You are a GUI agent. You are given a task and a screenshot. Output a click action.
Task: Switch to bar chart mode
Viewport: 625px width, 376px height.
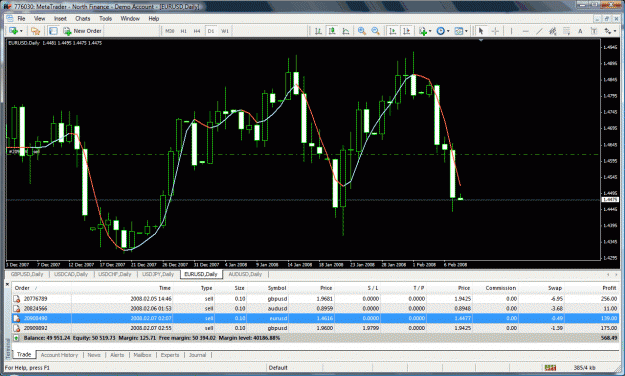pos(318,31)
